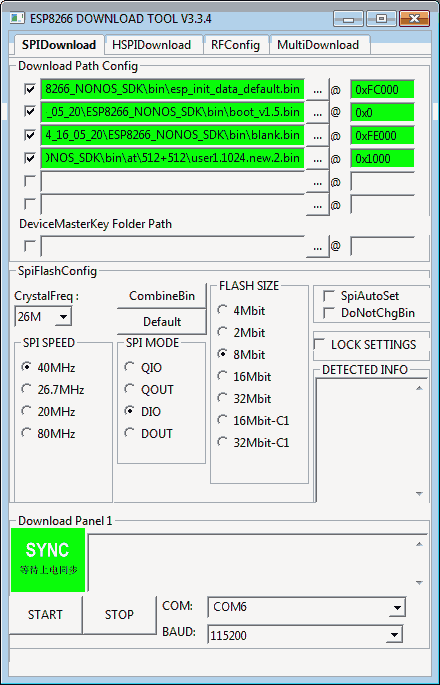
Task: Enable the SpiAutoSet checkbox
Action: coord(328,296)
